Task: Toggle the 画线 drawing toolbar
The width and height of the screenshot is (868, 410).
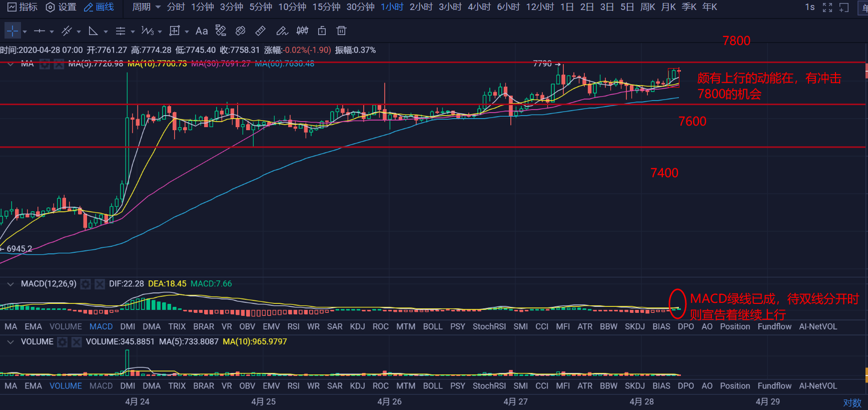Action: [x=99, y=7]
